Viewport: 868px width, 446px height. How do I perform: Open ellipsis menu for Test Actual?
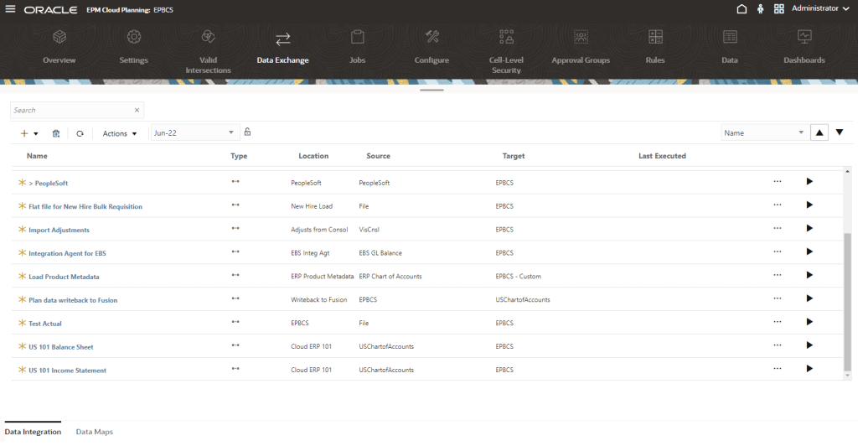(778, 322)
